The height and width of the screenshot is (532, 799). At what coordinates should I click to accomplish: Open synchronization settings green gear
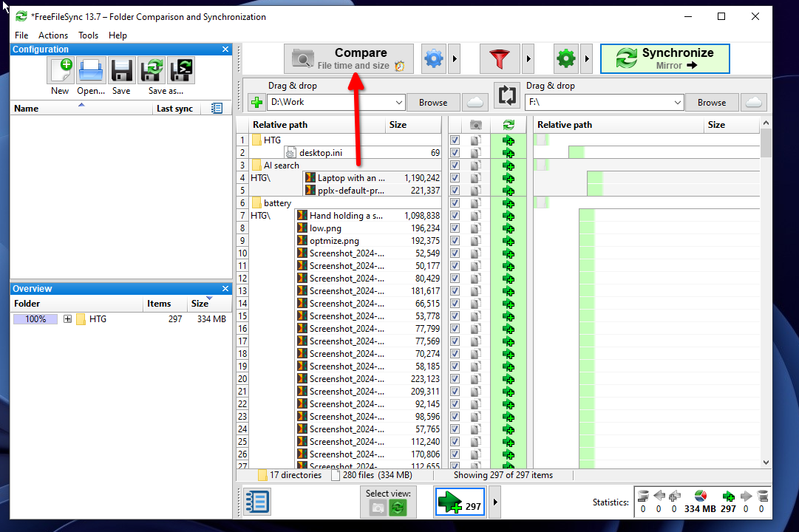[565, 59]
